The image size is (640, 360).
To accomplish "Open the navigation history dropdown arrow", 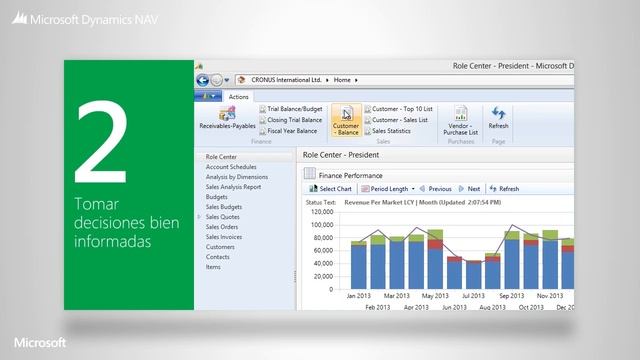I will pyautogui.click(x=227, y=80).
